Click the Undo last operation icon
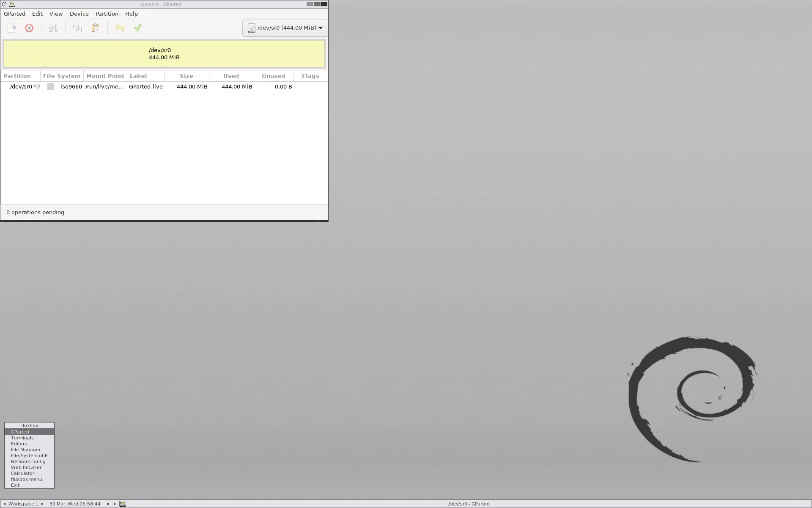The height and width of the screenshot is (508, 812). (x=120, y=28)
